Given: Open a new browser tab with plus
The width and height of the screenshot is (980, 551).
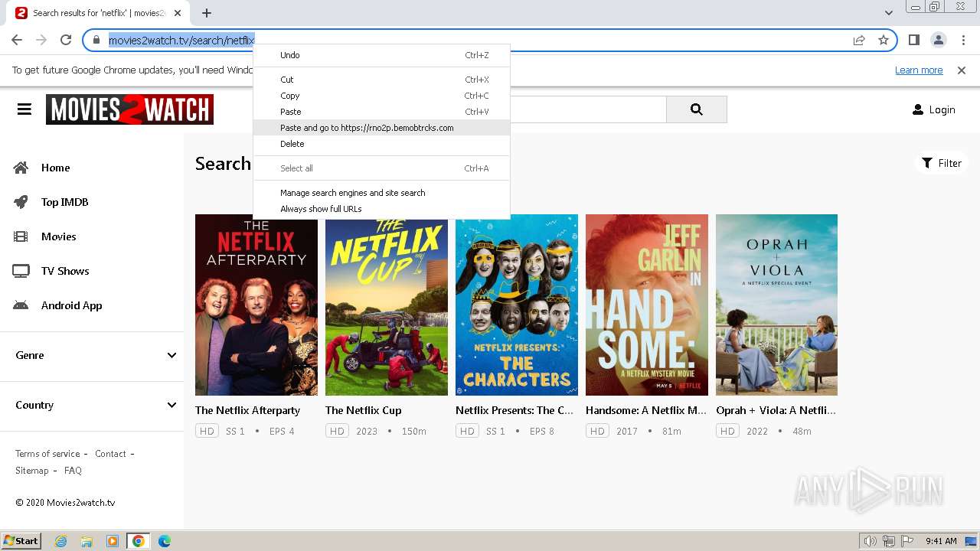Looking at the screenshot, I should [207, 13].
